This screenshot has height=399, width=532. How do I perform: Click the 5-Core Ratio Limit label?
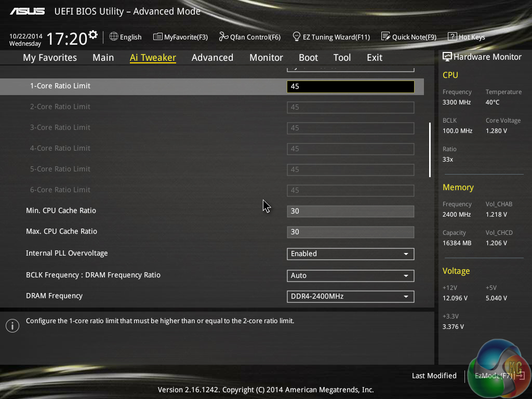(x=60, y=169)
